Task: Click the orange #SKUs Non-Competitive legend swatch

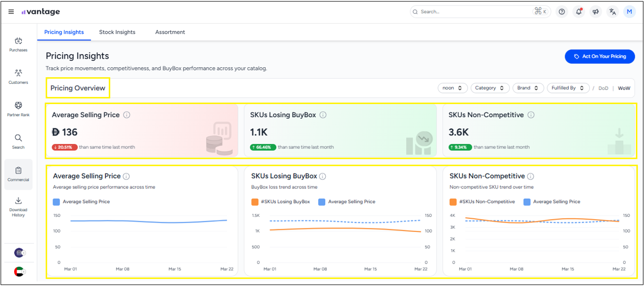Action: click(453, 202)
